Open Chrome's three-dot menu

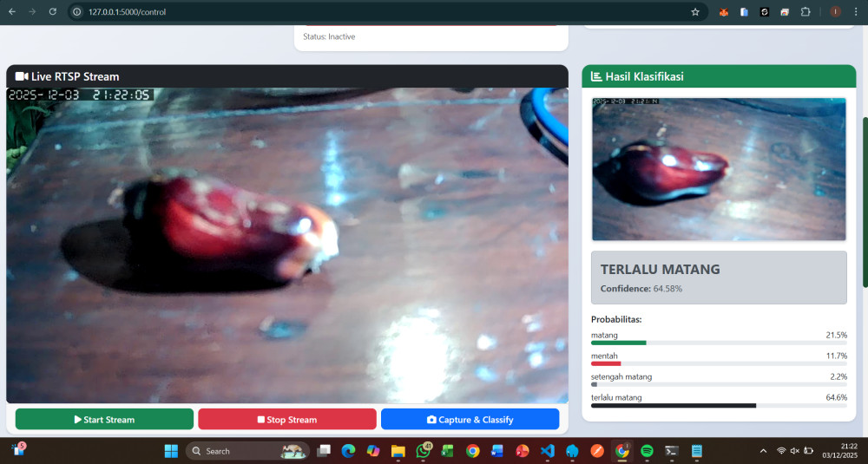click(x=855, y=12)
